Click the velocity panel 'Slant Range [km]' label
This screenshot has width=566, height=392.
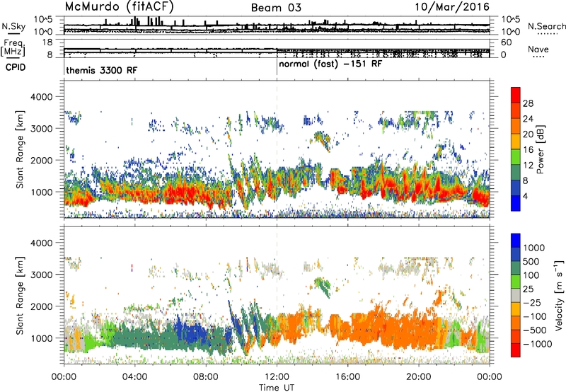pyautogui.click(x=20, y=295)
